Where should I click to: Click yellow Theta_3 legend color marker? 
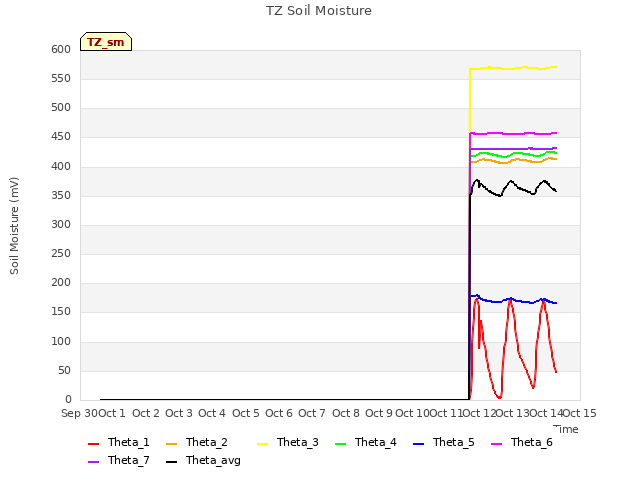coord(262,444)
